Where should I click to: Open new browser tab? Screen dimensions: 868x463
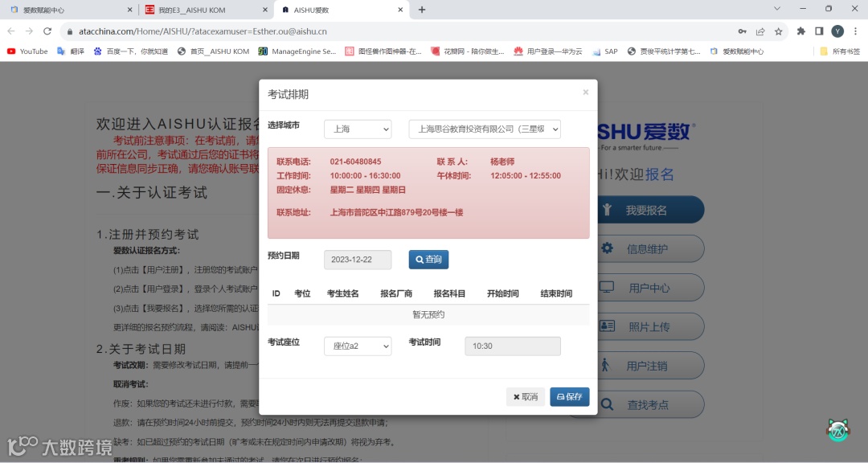(x=422, y=10)
